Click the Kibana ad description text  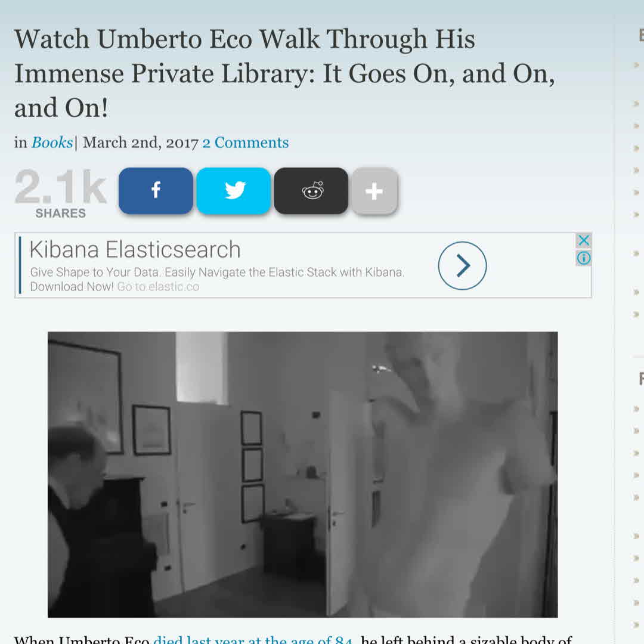coord(217,279)
